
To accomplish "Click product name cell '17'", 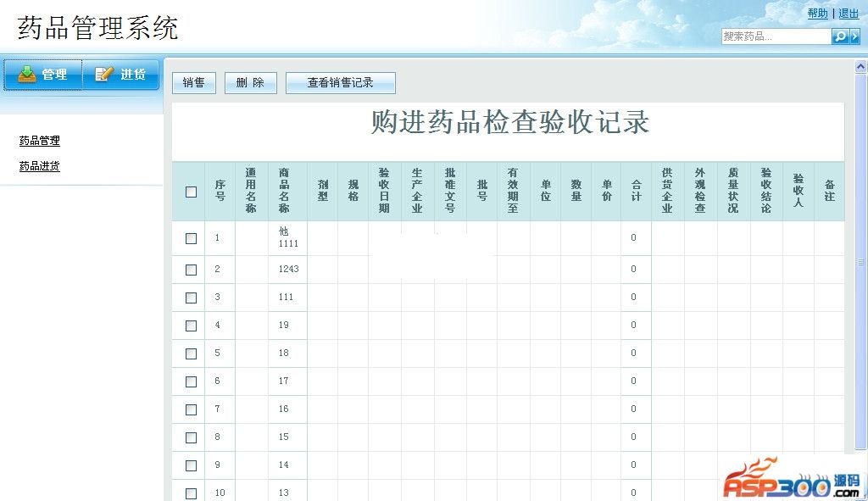I will point(288,381).
